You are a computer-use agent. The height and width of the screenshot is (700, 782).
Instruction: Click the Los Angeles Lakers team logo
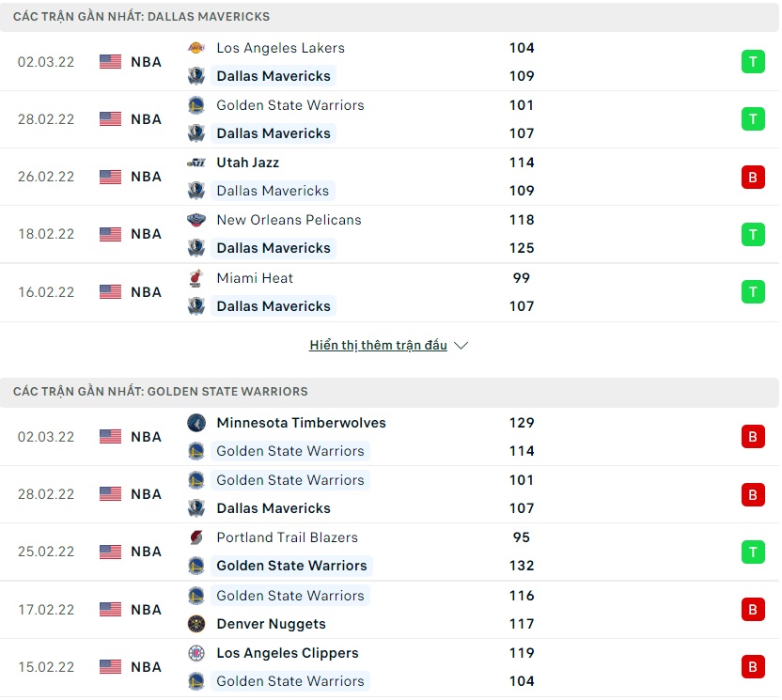coord(195,48)
